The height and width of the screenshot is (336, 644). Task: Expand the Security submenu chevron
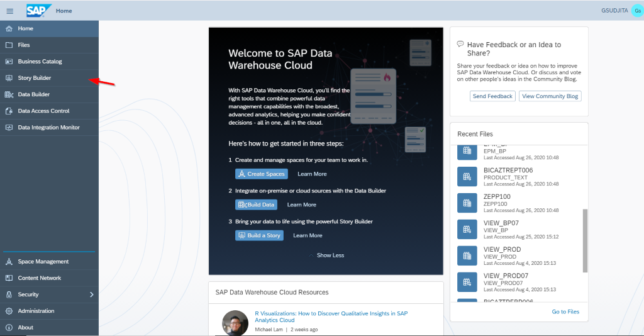pos(92,294)
